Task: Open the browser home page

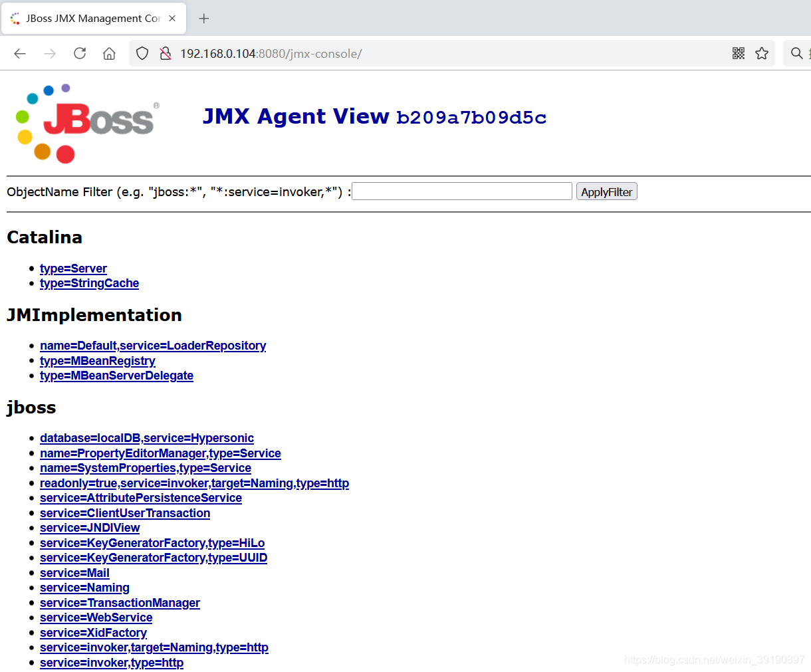Action: [109, 54]
